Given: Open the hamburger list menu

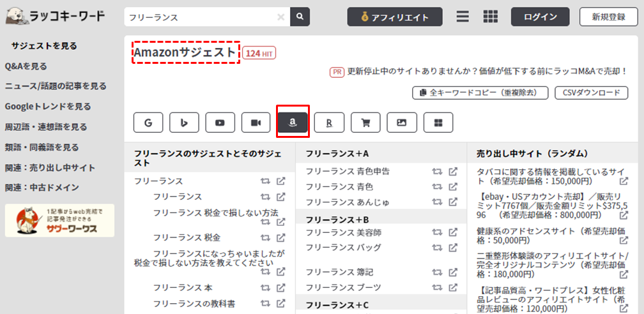Looking at the screenshot, I should 463,17.
